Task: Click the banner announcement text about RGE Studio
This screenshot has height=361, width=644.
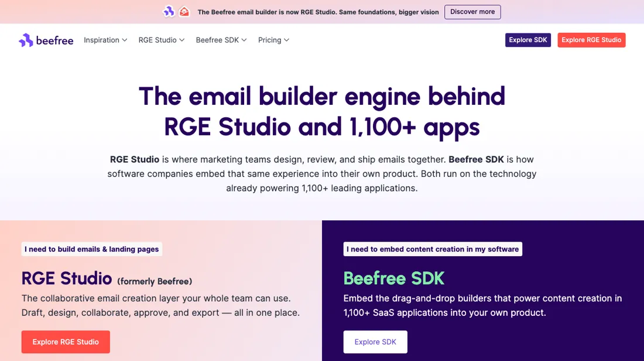Action: tap(318, 12)
